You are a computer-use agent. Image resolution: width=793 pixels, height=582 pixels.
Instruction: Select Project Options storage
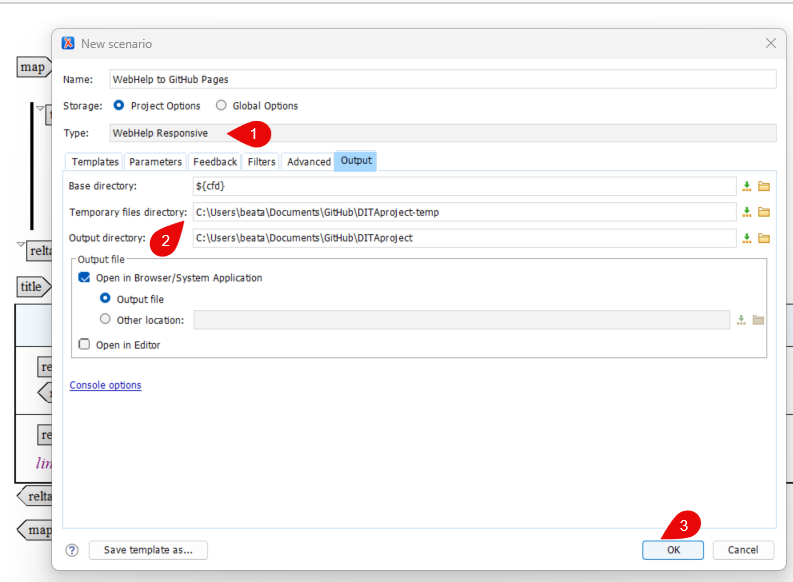point(157,106)
